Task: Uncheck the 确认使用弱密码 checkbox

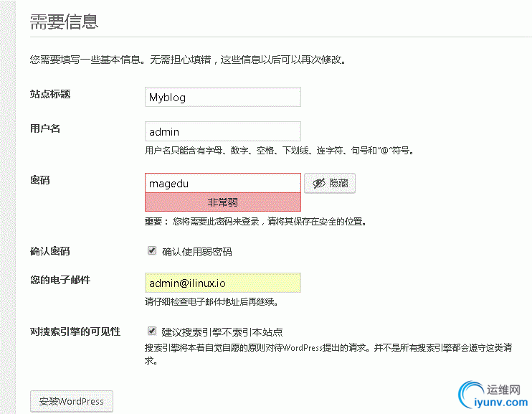Action: coord(152,251)
